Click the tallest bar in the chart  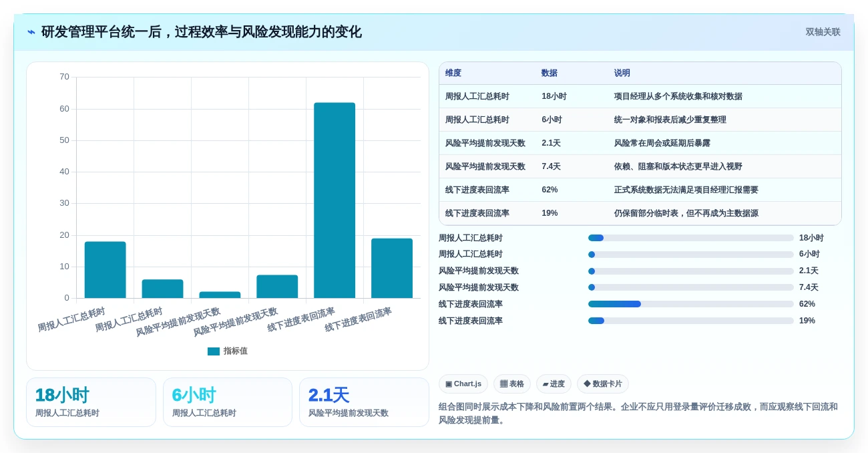tap(335, 200)
